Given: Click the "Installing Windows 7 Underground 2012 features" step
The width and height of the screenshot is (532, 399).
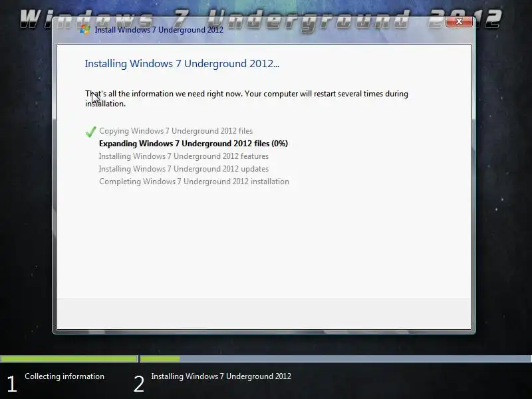Looking at the screenshot, I should [184, 156].
